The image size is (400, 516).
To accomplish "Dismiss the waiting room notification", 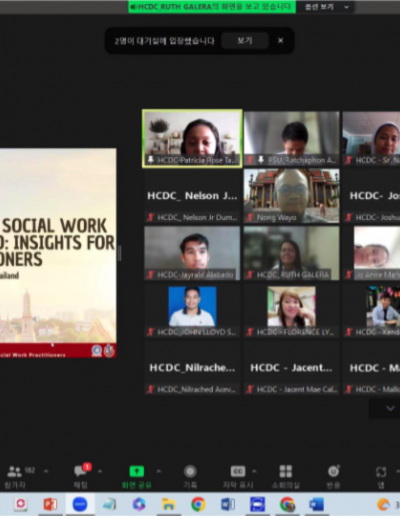I will [x=281, y=41].
